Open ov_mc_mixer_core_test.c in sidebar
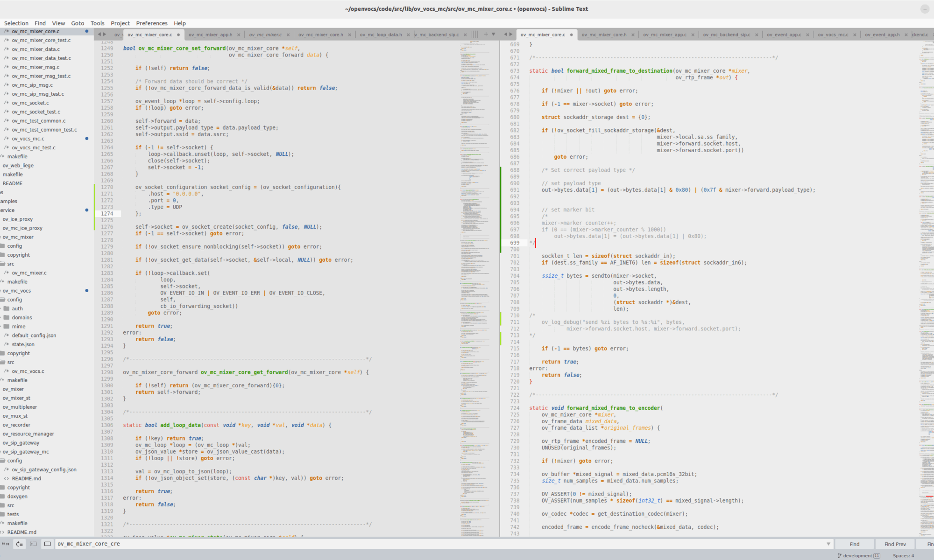The width and height of the screenshot is (934, 560). click(x=41, y=40)
